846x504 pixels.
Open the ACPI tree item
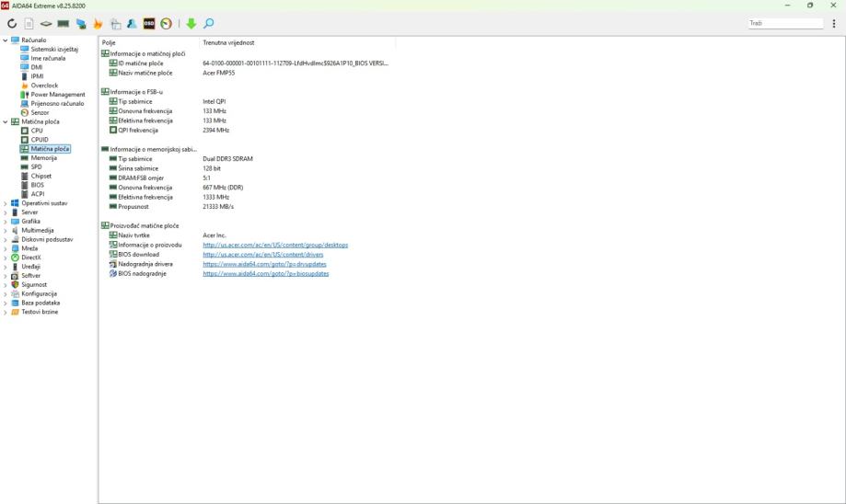tap(37, 194)
